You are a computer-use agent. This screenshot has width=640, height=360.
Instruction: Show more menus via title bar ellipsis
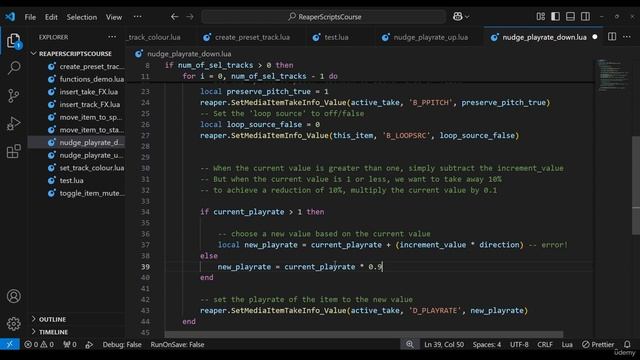(x=138, y=17)
